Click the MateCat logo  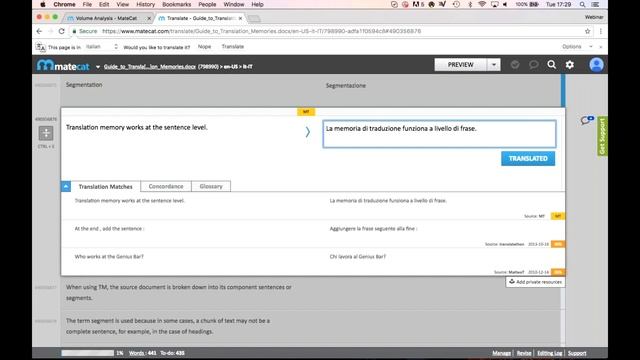point(63,65)
